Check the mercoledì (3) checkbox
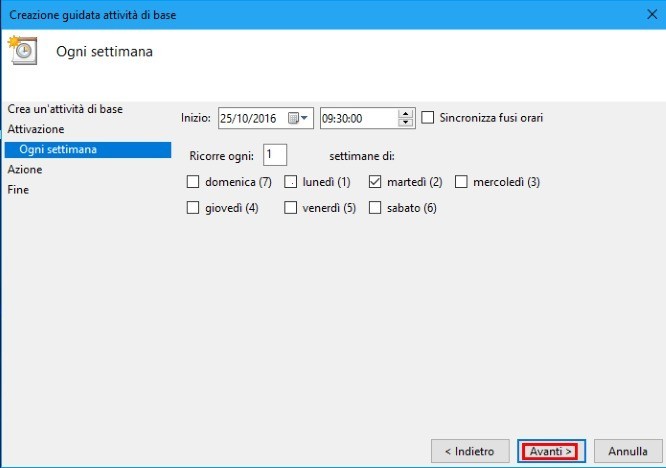The width and height of the screenshot is (666, 468). point(462,182)
